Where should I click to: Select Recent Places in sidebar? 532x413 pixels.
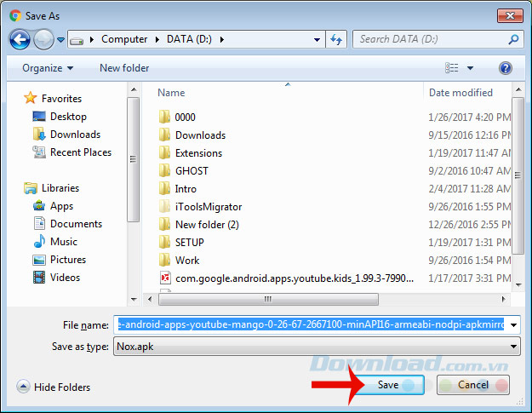[80, 152]
